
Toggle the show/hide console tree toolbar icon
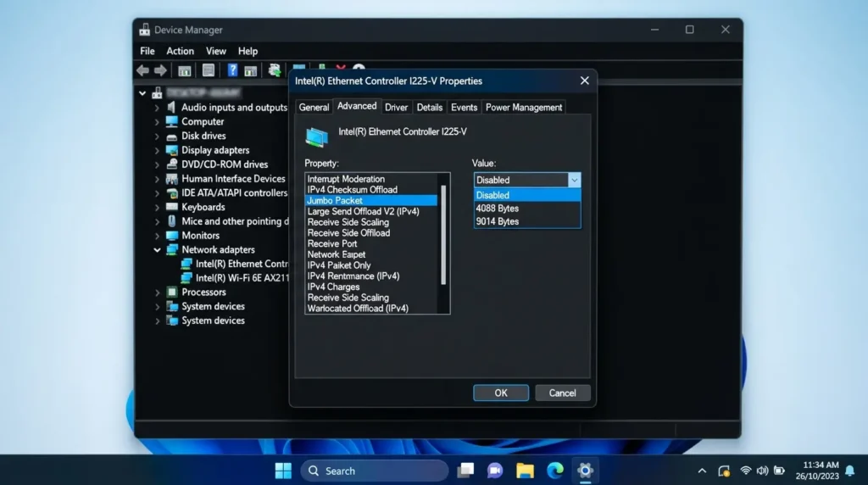click(x=184, y=70)
